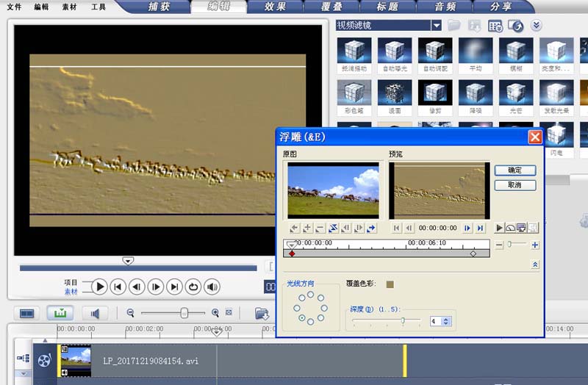Open the 效果 tab

tap(276, 7)
